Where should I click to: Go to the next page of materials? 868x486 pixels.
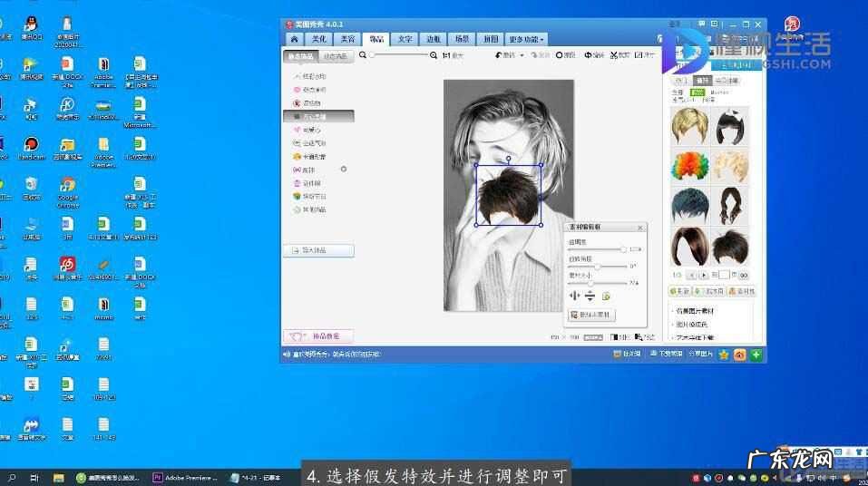click(704, 275)
